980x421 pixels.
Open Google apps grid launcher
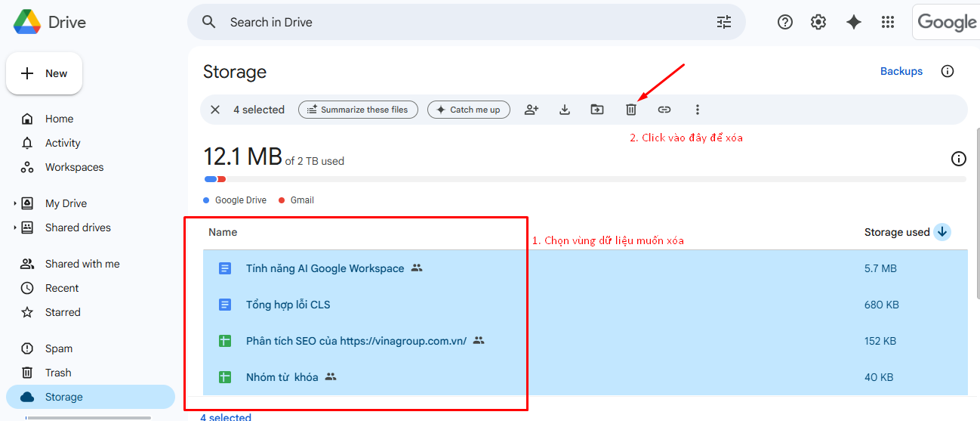point(888,23)
